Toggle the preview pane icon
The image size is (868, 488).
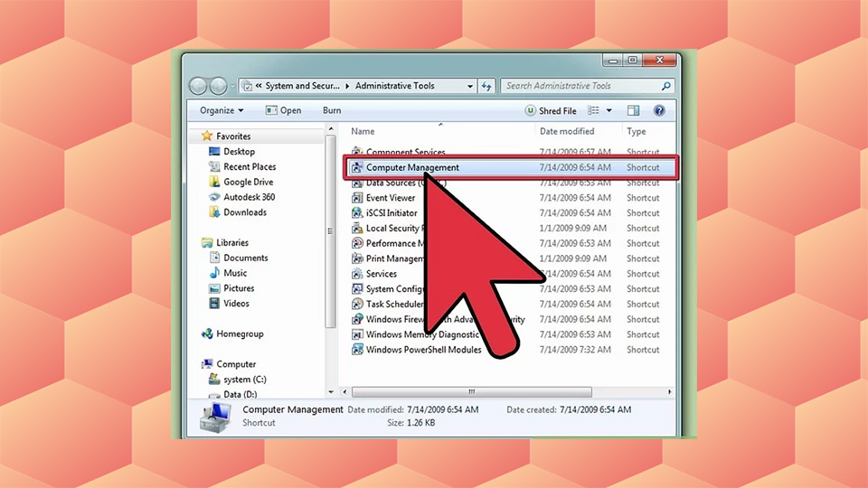(633, 110)
